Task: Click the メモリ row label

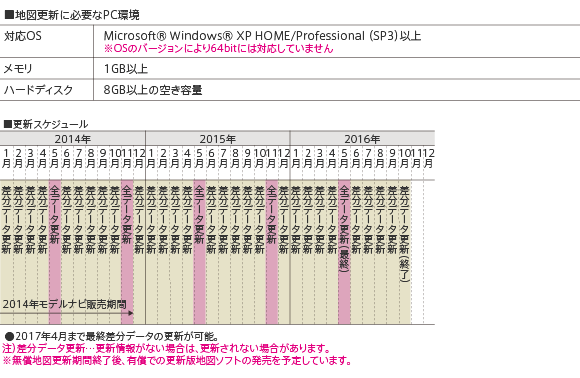Action: (18, 69)
